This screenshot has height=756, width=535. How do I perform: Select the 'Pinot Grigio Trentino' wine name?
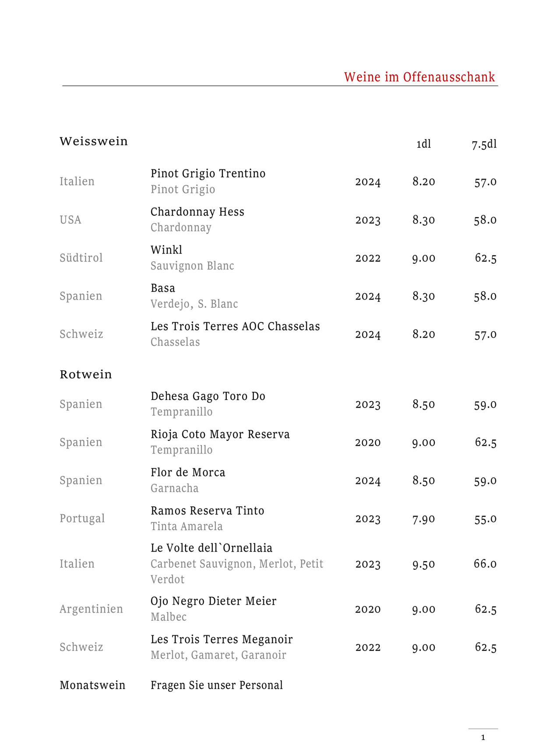pos(208,174)
